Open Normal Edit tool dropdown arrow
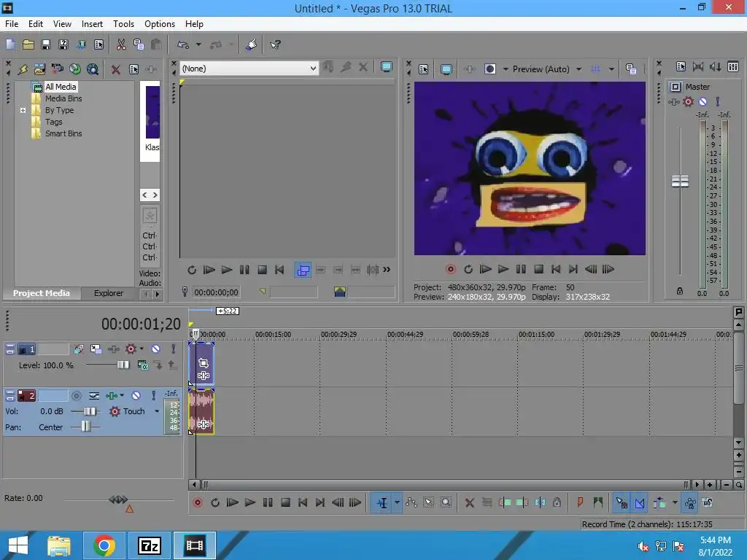 click(397, 503)
